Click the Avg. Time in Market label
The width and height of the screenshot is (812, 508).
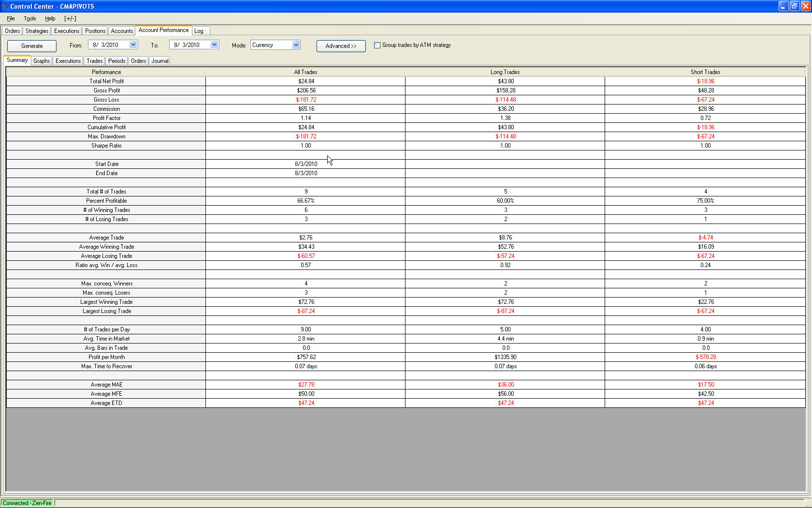click(106, 339)
